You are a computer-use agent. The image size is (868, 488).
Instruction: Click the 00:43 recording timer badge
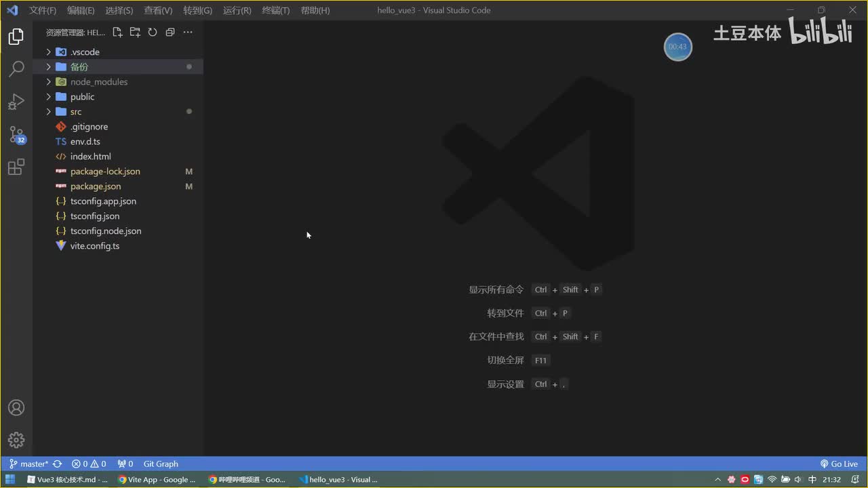pyautogui.click(x=677, y=47)
